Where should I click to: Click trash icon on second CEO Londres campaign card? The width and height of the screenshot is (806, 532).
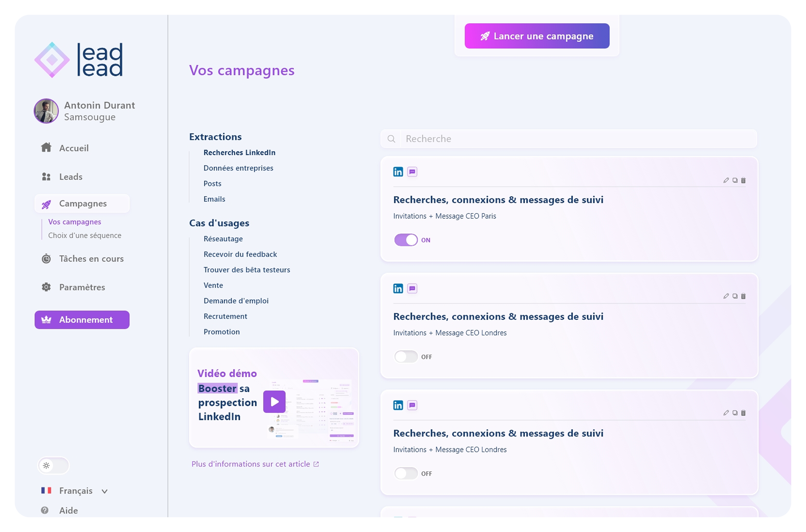743,413
